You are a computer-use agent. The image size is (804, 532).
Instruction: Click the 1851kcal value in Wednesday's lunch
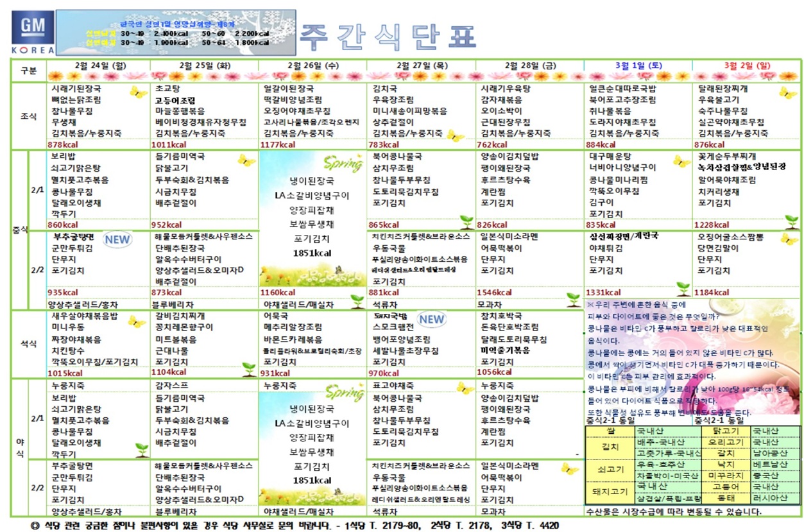[x=311, y=253]
